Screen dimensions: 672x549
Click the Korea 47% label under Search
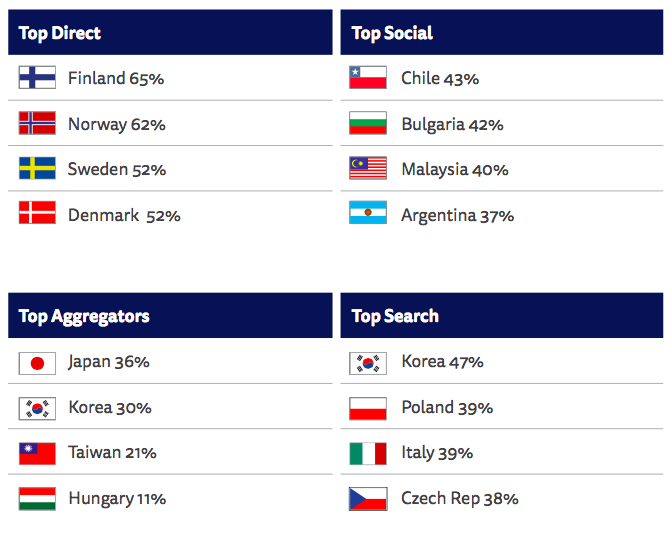tap(442, 361)
